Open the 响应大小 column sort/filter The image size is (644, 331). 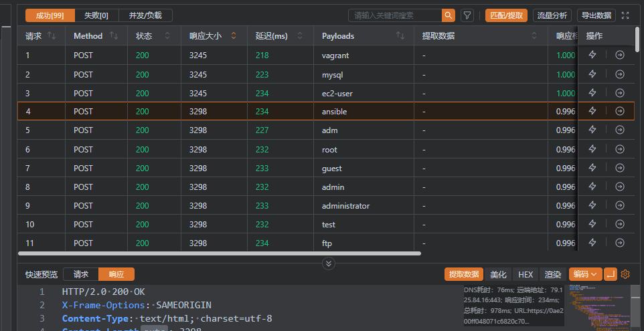tap(234, 35)
